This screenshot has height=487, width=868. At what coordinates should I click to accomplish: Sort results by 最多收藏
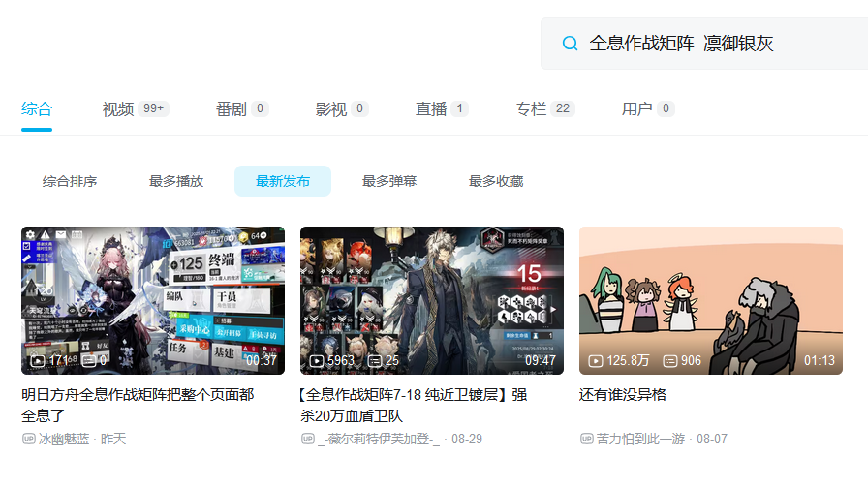pos(496,181)
